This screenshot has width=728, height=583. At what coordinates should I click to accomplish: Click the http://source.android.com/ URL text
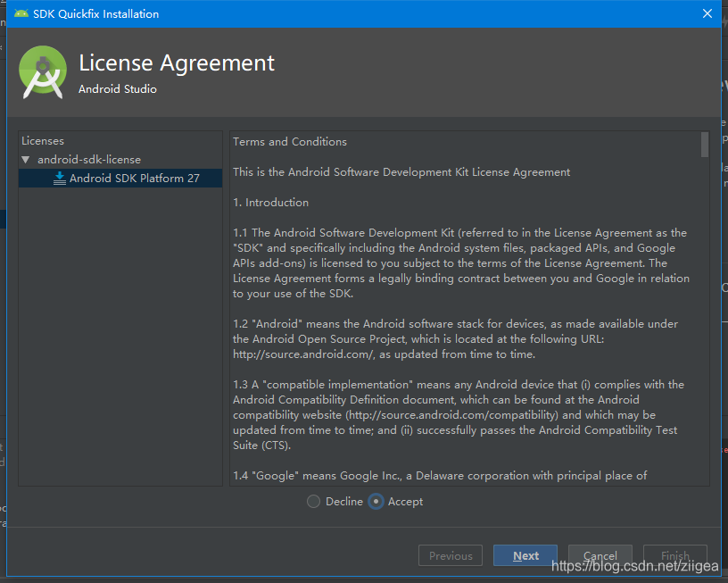coord(303,354)
